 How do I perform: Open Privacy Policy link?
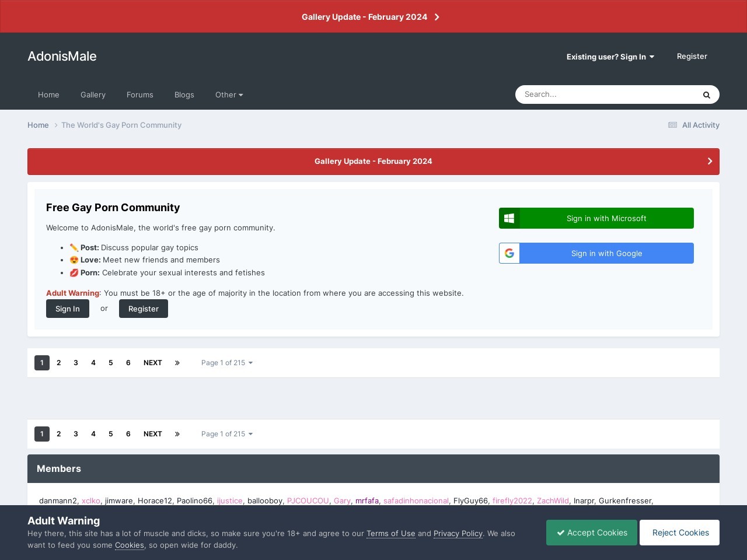458,533
